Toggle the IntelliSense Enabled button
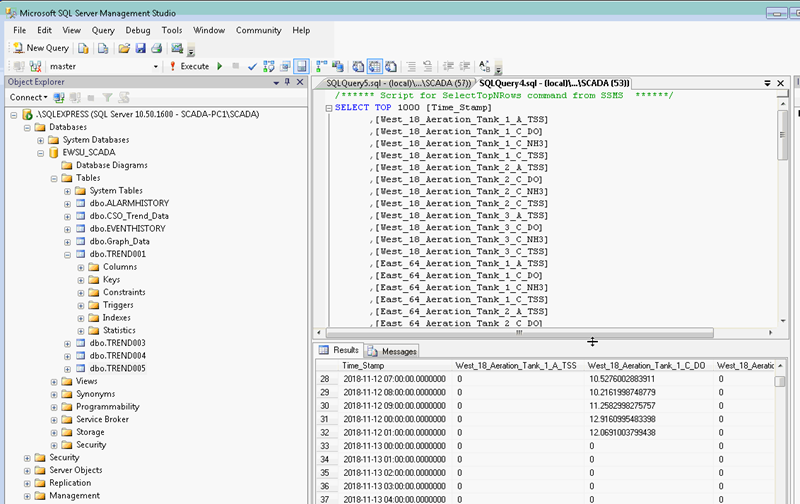The height and width of the screenshot is (504, 800). tap(302, 66)
